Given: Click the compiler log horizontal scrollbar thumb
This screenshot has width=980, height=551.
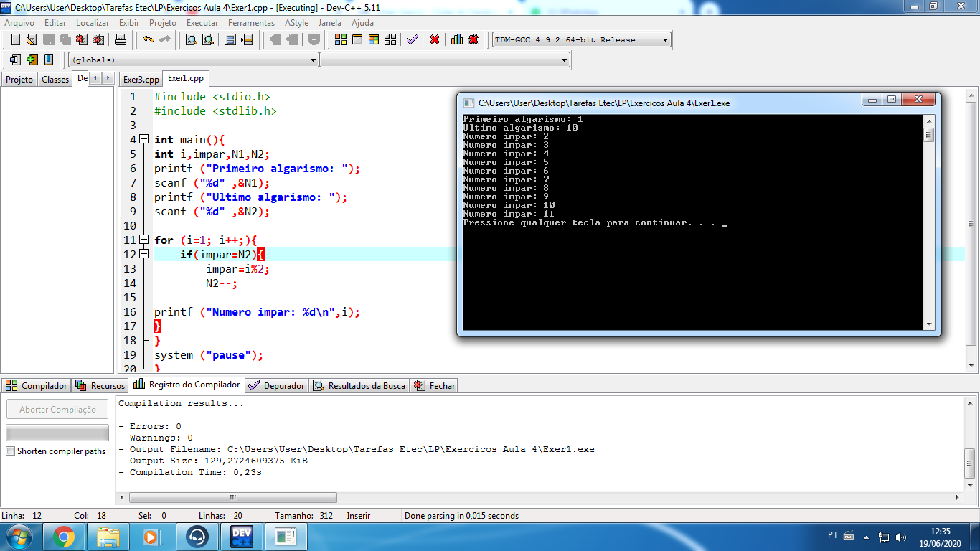Looking at the screenshot, I should pyautogui.click(x=232, y=497).
